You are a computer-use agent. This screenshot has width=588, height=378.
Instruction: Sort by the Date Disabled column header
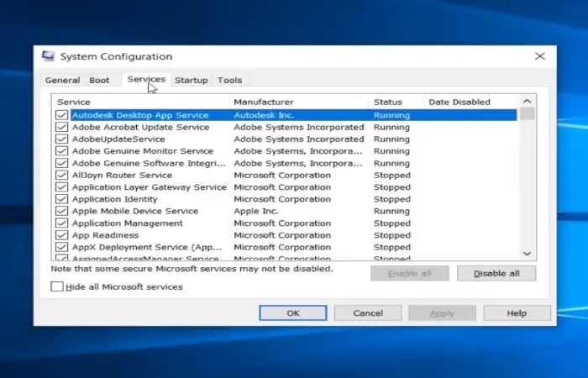point(472,102)
